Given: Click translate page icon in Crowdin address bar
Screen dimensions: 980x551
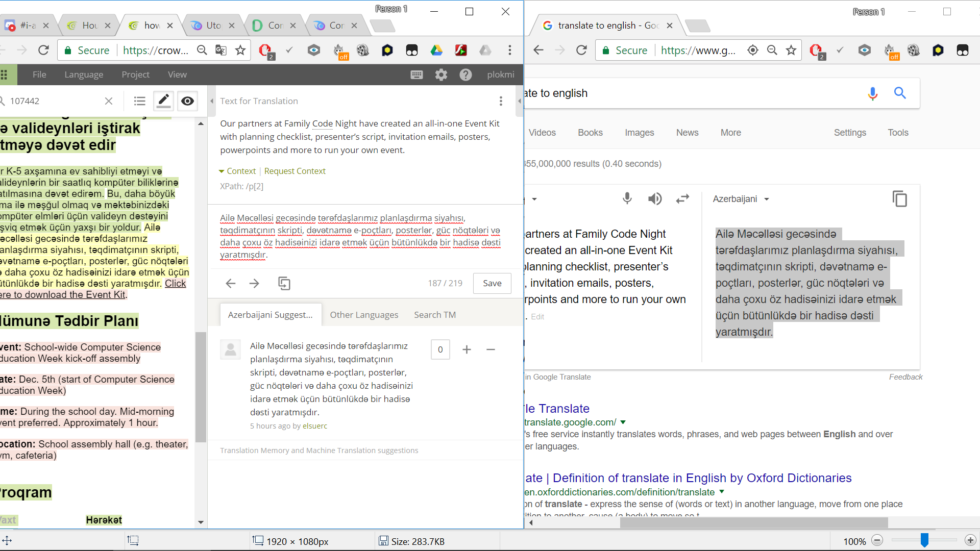Looking at the screenshot, I should click(x=221, y=50).
